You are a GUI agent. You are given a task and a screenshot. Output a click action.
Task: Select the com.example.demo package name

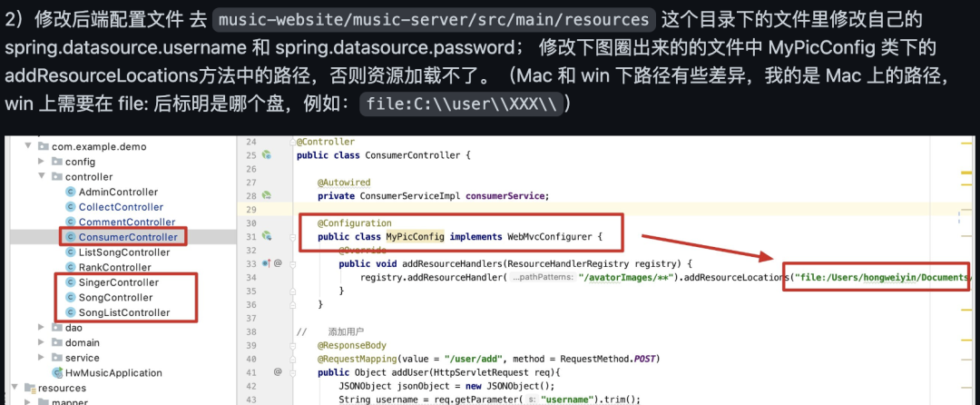(x=99, y=147)
